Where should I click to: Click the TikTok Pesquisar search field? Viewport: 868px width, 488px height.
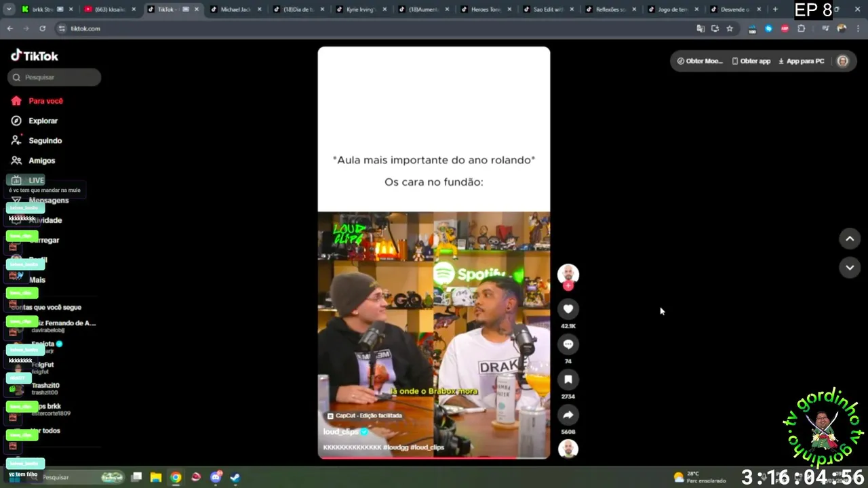tap(54, 77)
